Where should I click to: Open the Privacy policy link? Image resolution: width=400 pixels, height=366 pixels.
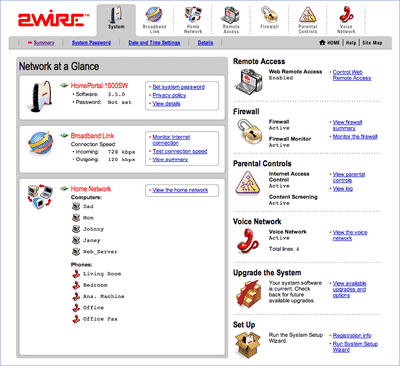(x=169, y=95)
